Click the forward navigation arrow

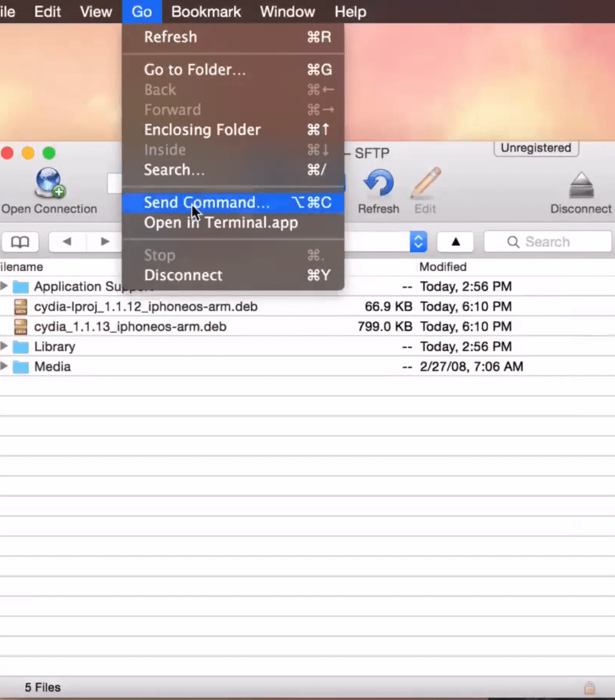click(105, 242)
